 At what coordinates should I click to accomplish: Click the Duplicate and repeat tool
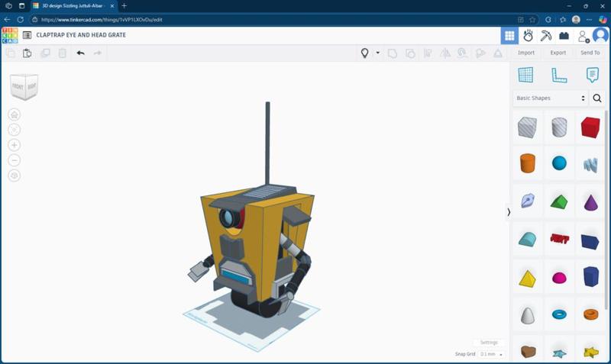(x=45, y=53)
